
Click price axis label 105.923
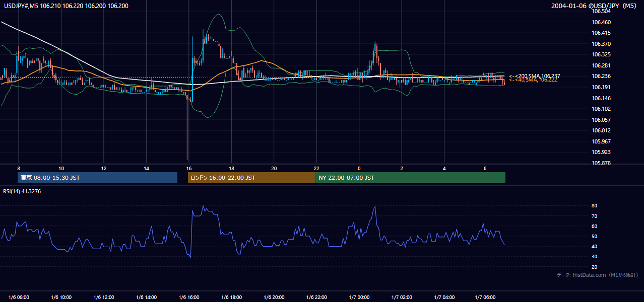pos(601,152)
